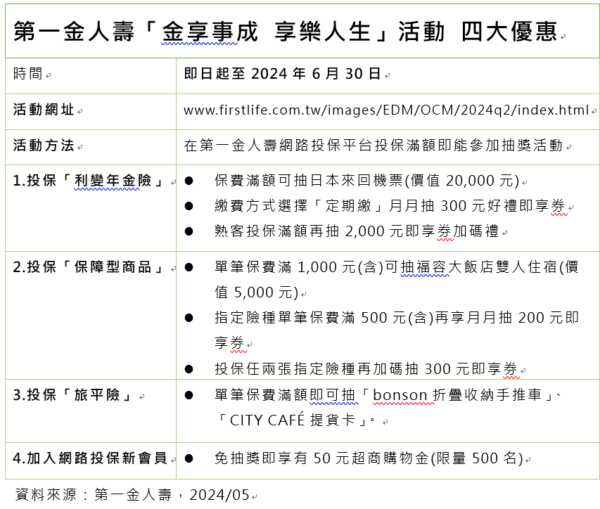Screen dimensions: 600x509
Task: Click the line 保費滿額可抽日本來回機票(價值 20,000 元)
Action: click(x=367, y=180)
